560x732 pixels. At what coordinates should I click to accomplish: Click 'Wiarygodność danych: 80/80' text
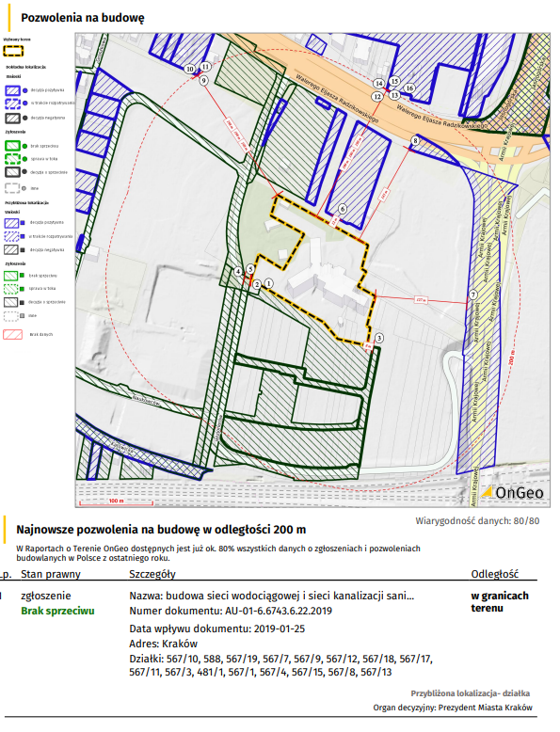pos(477,521)
